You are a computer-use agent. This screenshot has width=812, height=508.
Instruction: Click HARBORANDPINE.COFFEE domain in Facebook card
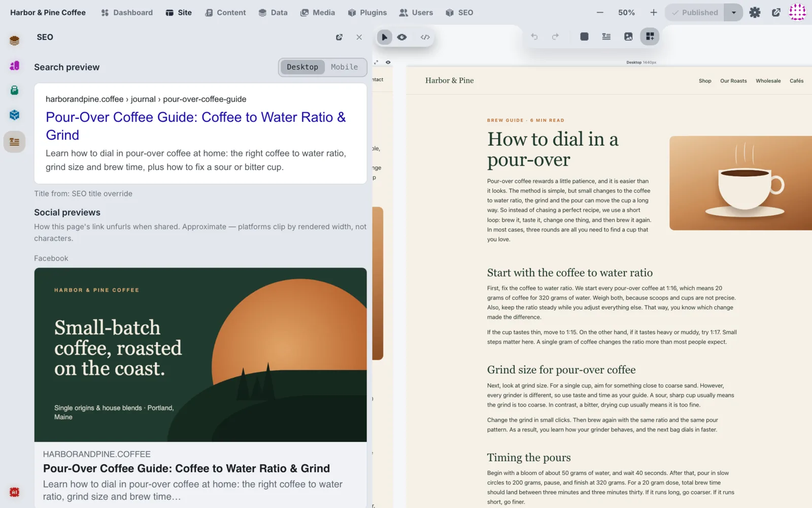(97, 454)
